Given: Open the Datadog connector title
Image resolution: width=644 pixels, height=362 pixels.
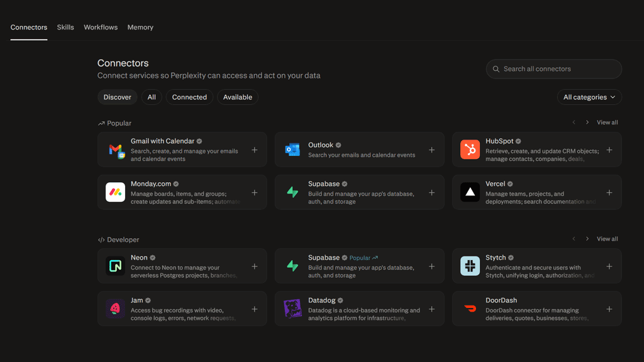Looking at the screenshot, I should (x=321, y=300).
